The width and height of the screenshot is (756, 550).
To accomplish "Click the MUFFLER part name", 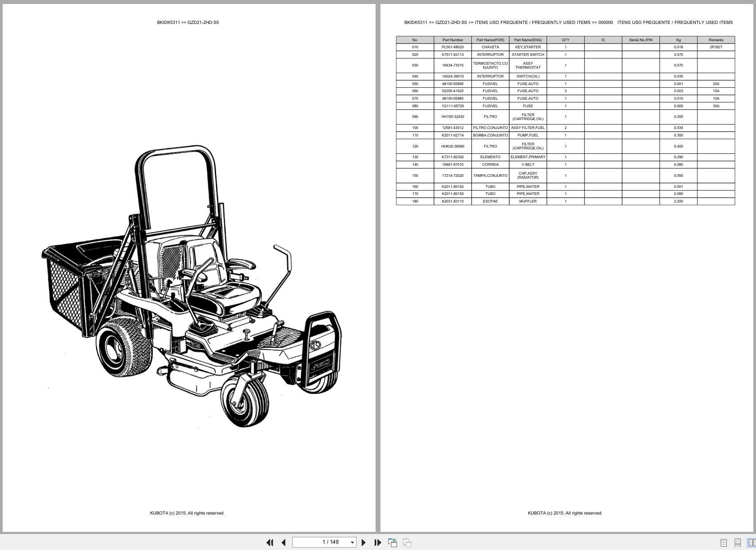I will (x=528, y=201).
